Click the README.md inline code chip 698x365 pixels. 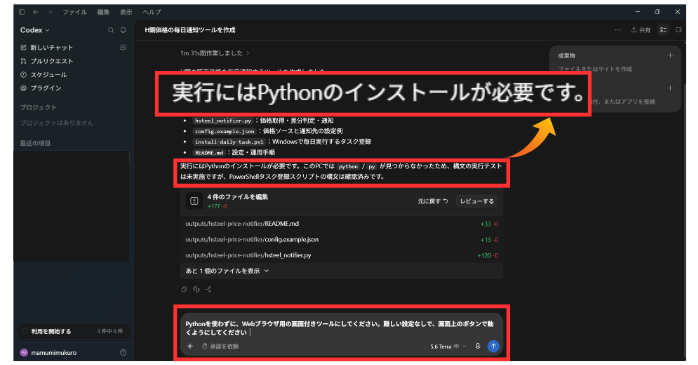(x=209, y=153)
